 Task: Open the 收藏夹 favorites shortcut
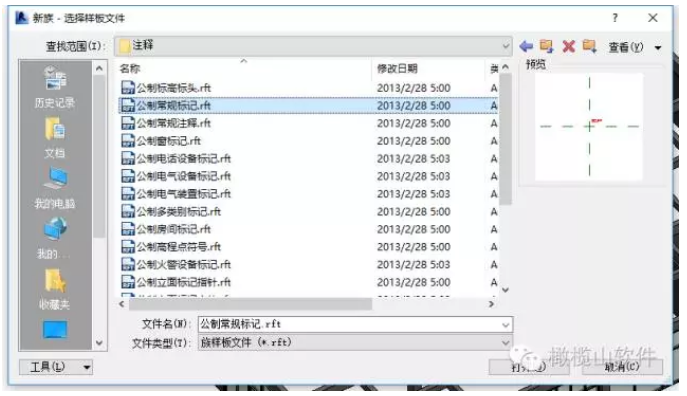point(55,289)
